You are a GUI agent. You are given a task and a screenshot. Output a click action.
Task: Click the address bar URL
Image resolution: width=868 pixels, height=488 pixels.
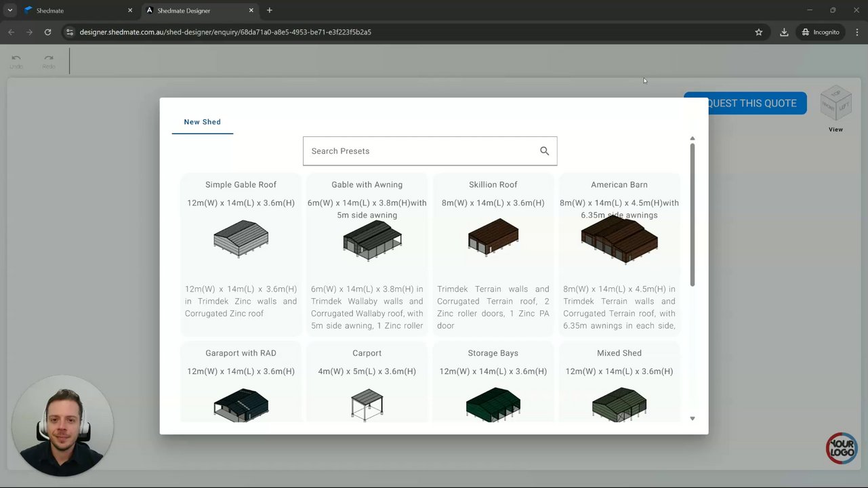coord(226,32)
